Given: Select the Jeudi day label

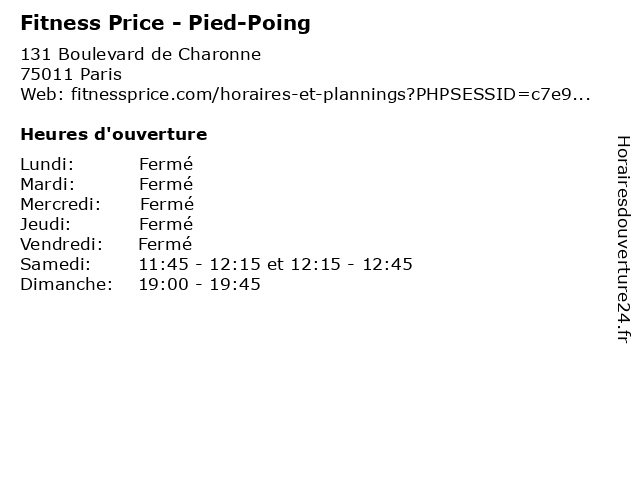Looking at the screenshot, I should pyautogui.click(x=45, y=224).
